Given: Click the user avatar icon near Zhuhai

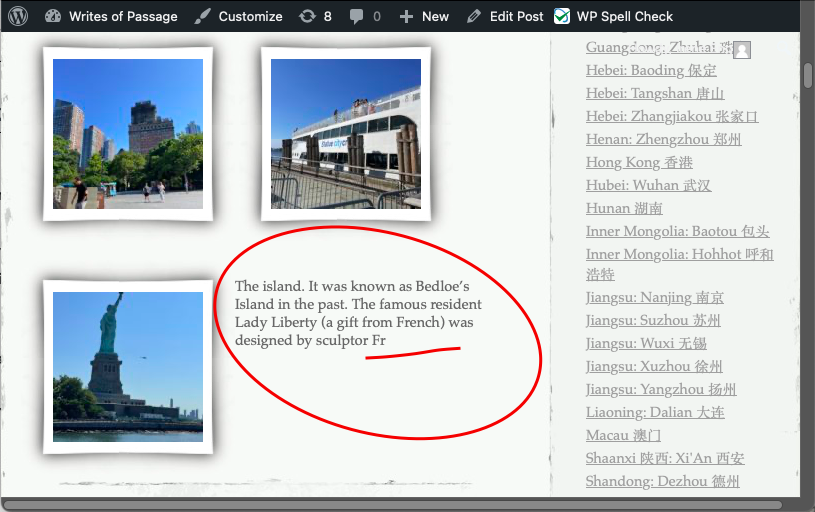Looking at the screenshot, I should [x=742, y=50].
